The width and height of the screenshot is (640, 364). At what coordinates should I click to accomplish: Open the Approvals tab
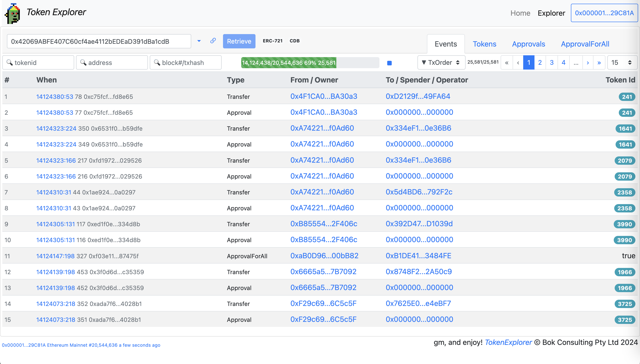(528, 44)
